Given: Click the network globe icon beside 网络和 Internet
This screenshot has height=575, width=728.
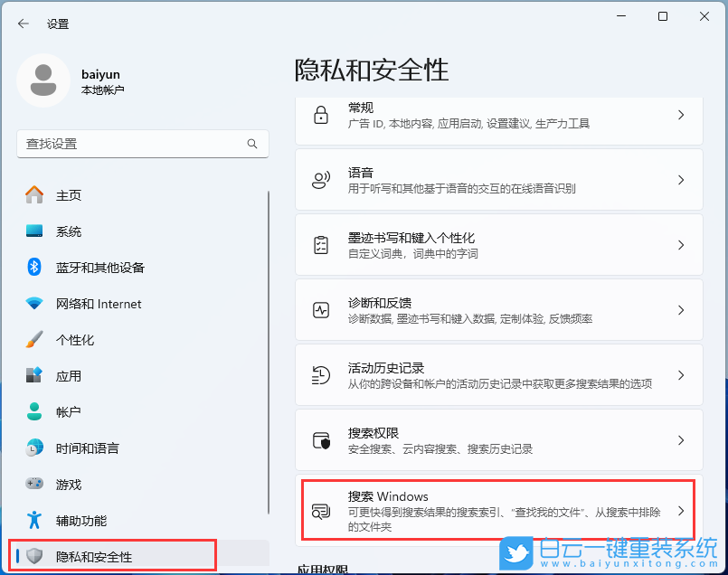Looking at the screenshot, I should click(34, 304).
